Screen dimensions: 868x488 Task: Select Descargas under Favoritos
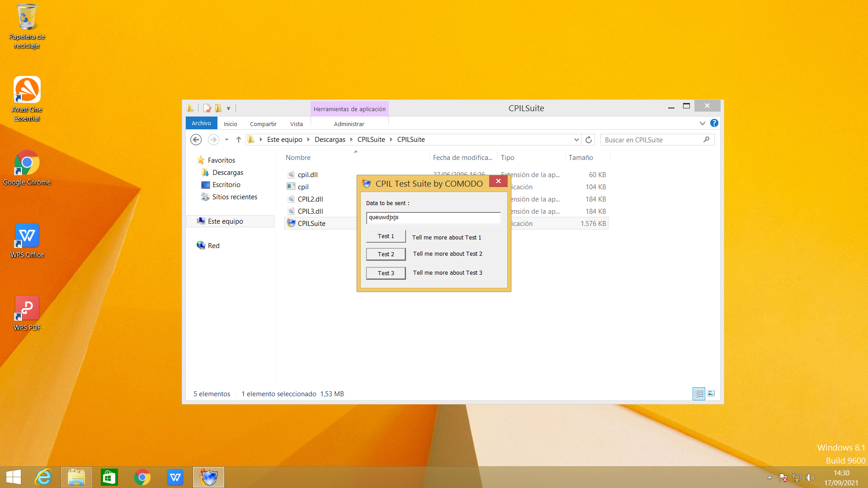pyautogui.click(x=227, y=173)
